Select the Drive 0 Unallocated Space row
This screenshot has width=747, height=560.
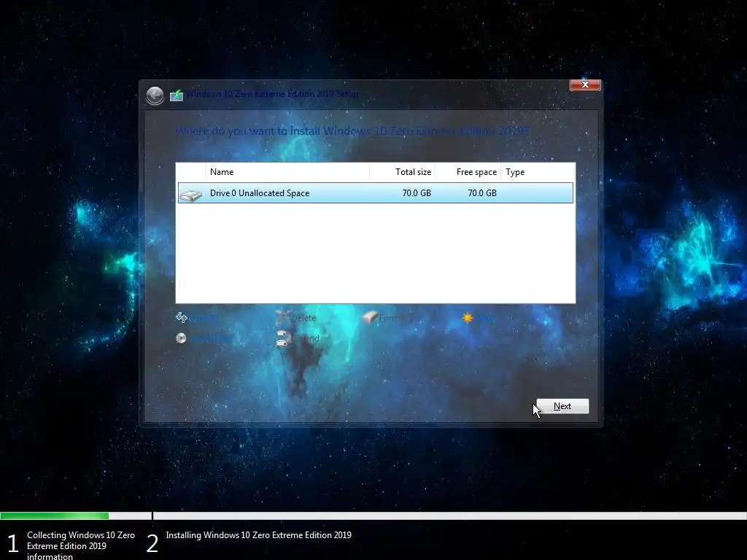pyautogui.click(x=376, y=192)
